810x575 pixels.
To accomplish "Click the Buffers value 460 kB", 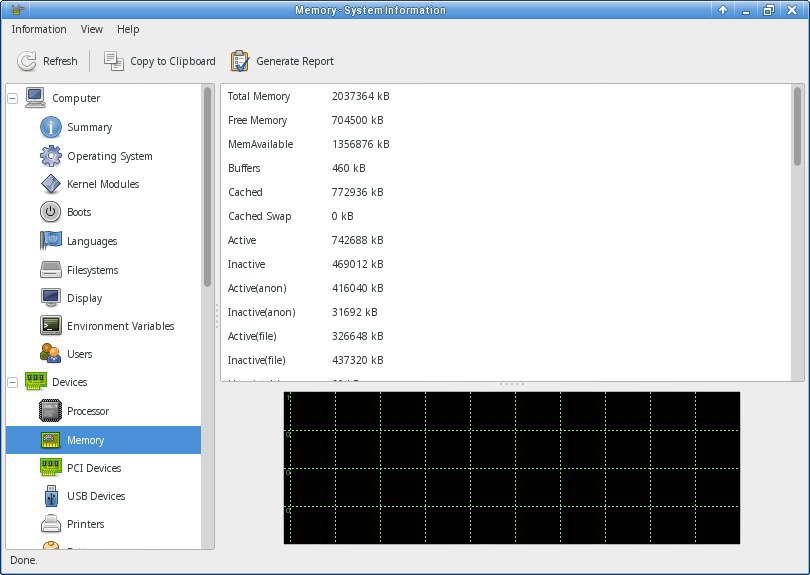I will [349, 168].
